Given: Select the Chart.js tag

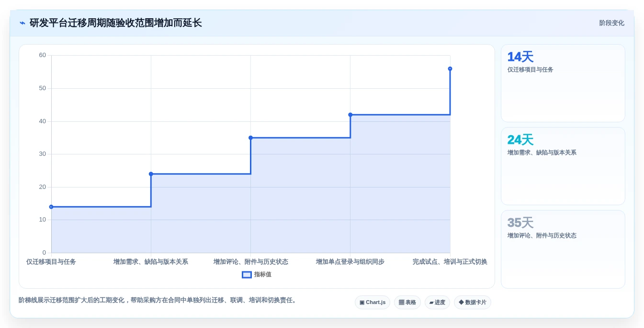Looking at the screenshot, I should (x=373, y=303).
